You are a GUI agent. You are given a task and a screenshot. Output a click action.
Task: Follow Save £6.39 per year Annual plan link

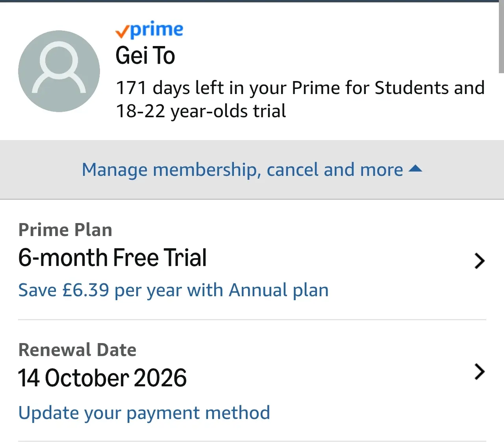coord(173,290)
